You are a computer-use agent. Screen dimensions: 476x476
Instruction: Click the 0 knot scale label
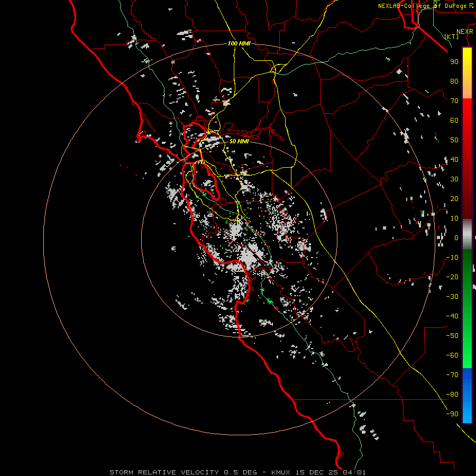(456, 237)
